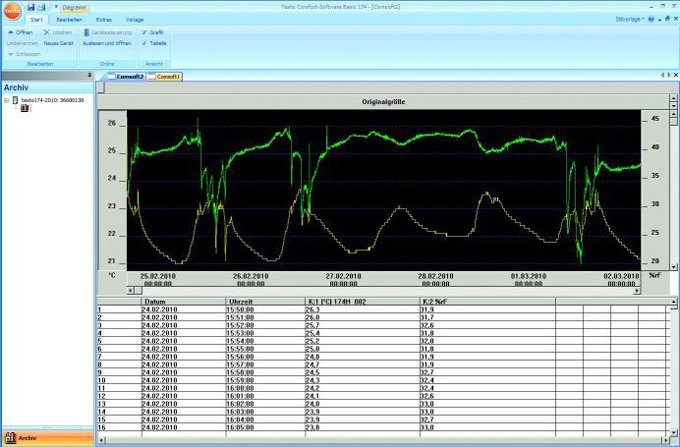The height and width of the screenshot is (447, 680).
Task: Open the quick access toolbar dropdown arrow
Action: pyautogui.click(x=56, y=7)
